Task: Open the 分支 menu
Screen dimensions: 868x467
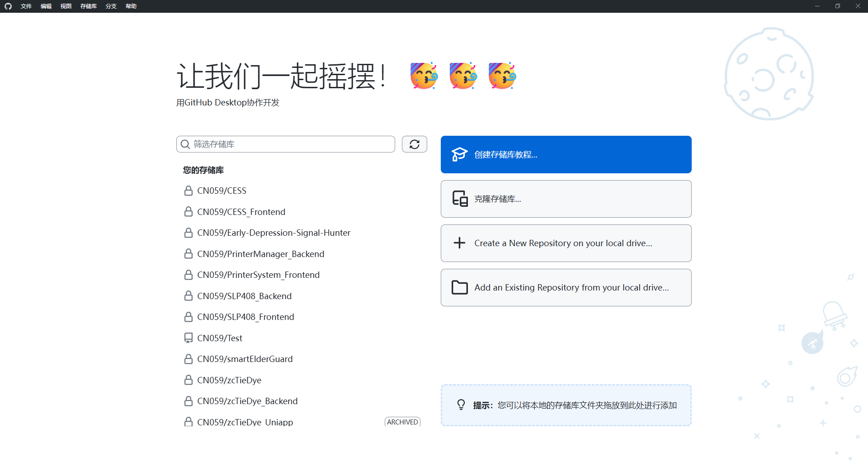Action: tap(111, 6)
